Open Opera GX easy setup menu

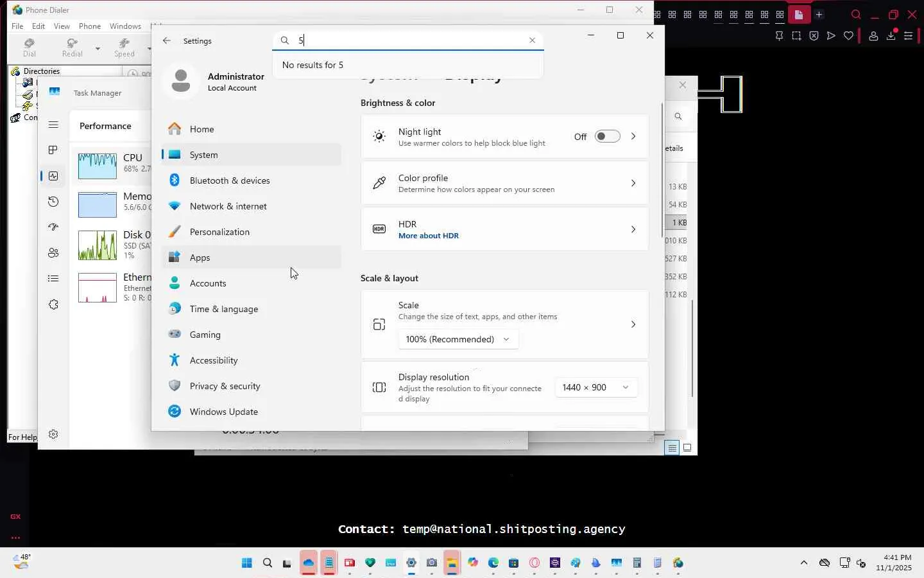point(909,36)
